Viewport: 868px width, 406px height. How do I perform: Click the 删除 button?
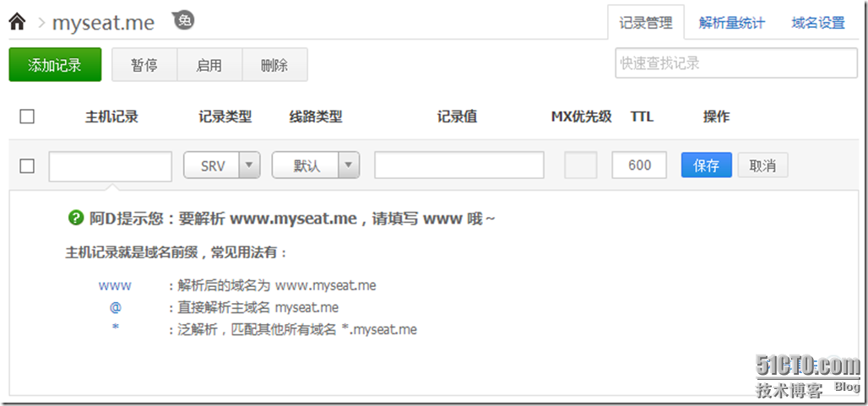274,65
